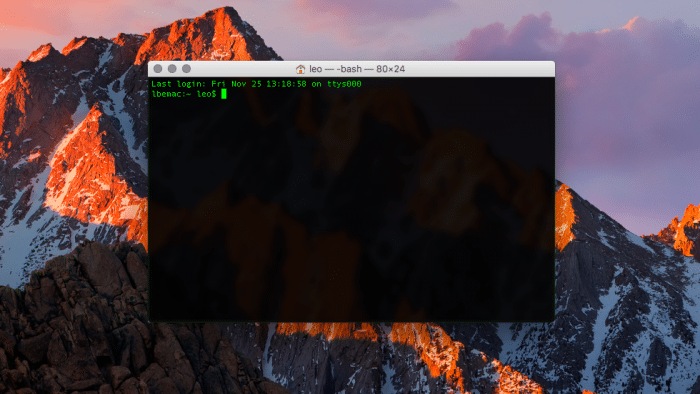Click the green terminal cursor block
Image resolution: width=700 pixels, height=394 pixels.
pyautogui.click(x=224, y=94)
